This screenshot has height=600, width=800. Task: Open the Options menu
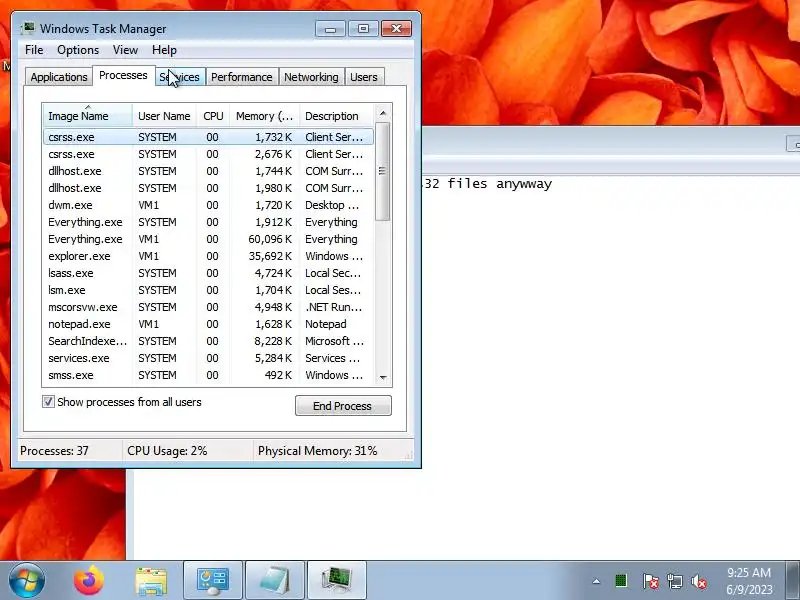coord(78,50)
